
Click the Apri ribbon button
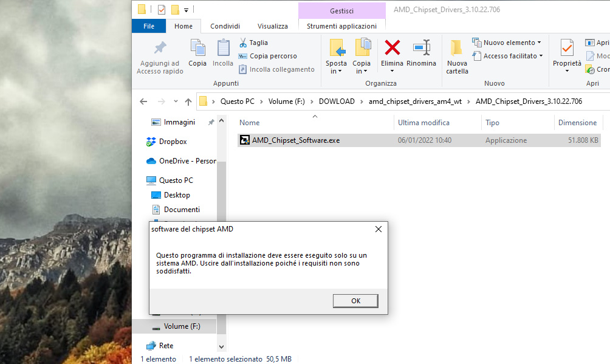[x=597, y=43]
